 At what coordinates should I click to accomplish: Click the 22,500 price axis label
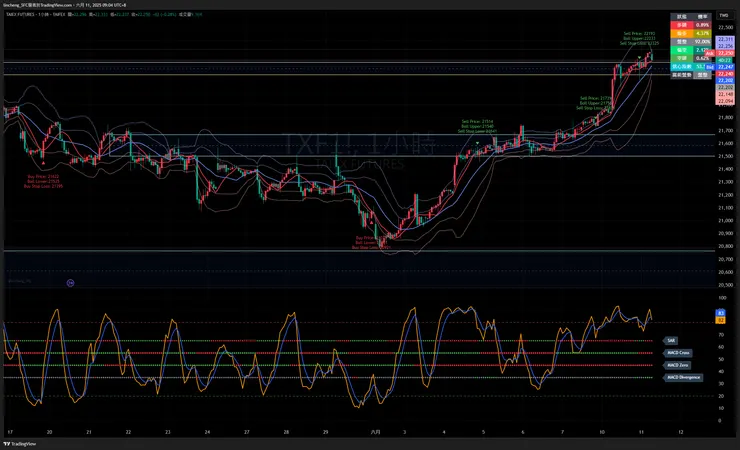tap(725, 27)
